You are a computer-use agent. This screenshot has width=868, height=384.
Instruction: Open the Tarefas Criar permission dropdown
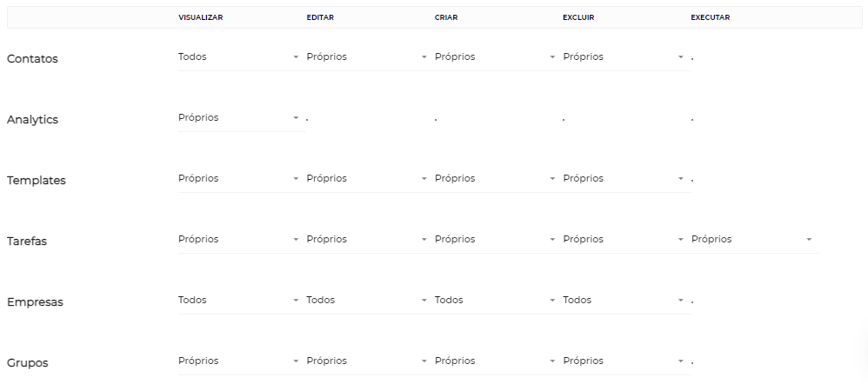click(x=496, y=240)
